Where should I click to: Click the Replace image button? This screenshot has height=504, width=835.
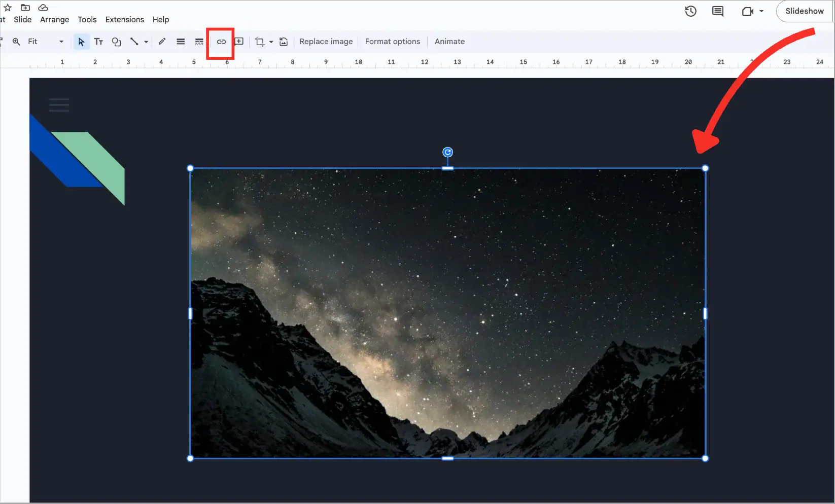pos(326,42)
